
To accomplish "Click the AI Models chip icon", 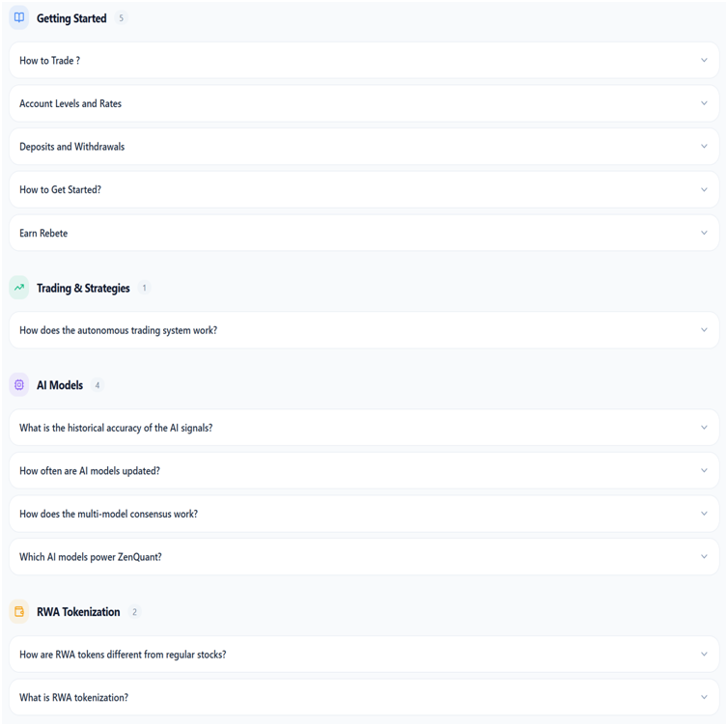I will (x=19, y=385).
